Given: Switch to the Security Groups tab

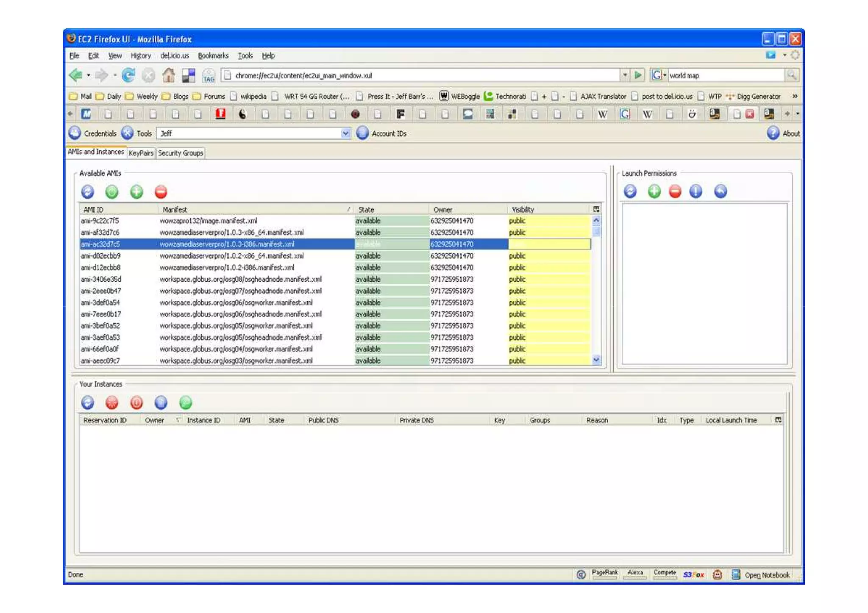Looking at the screenshot, I should 181,153.
